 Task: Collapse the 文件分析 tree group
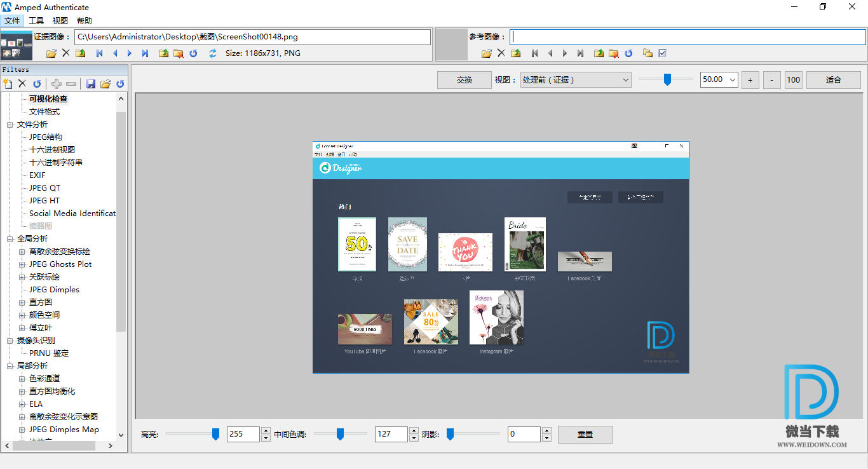[x=10, y=125]
